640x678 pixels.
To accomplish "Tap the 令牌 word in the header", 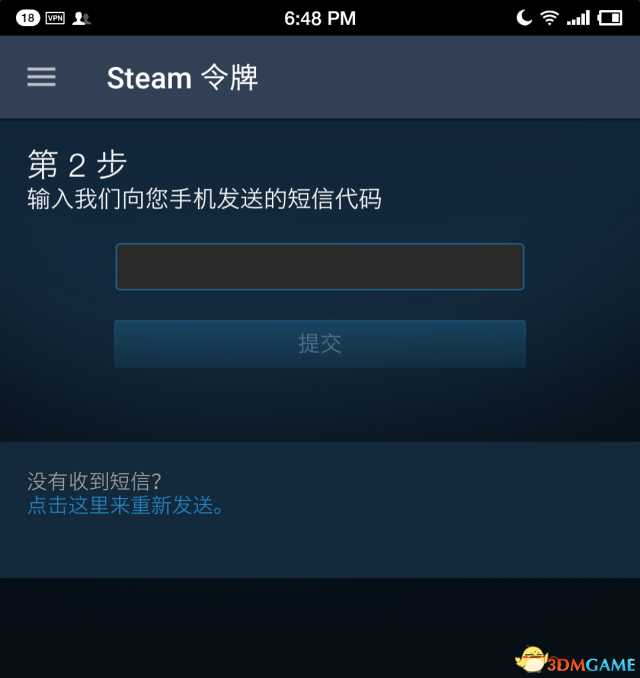I will pos(230,78).
